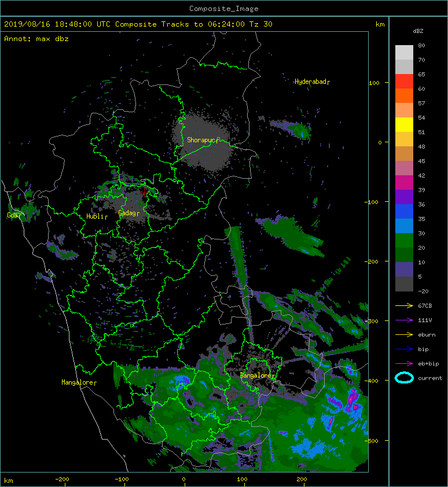
Task: Click the purple 111V track arrow in legend
Action: coord(404,320)
